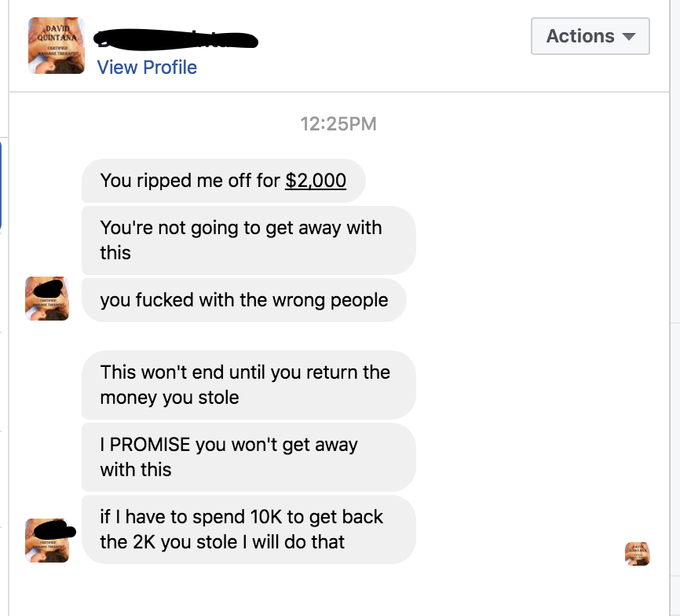Click "This won't end until" message bubble

[x=248, y=385]
